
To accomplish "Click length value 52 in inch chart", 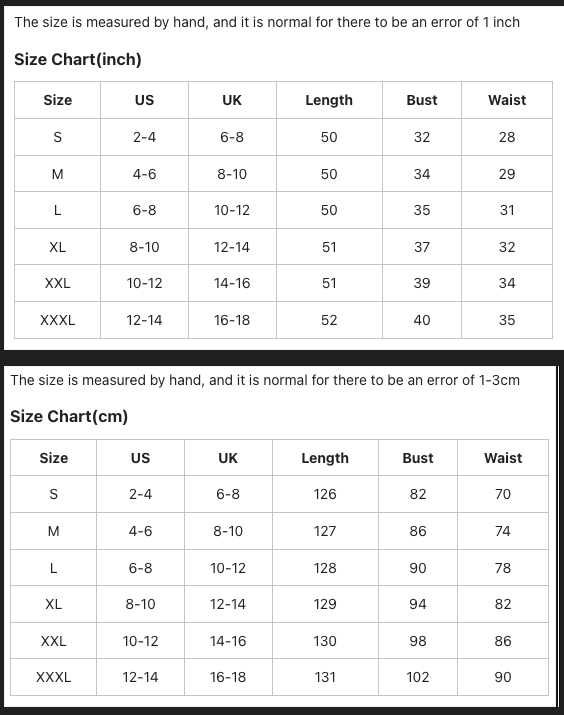I will tap(329, 320).
